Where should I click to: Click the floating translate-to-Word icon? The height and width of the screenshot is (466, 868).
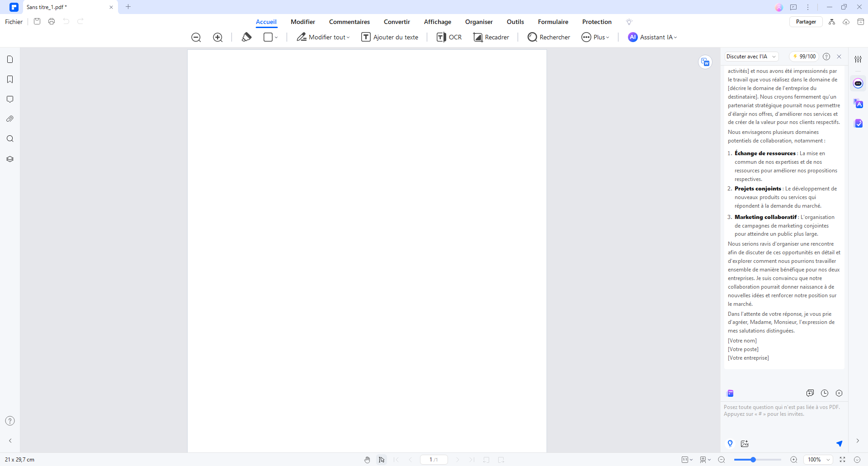[x=705, y=62]
